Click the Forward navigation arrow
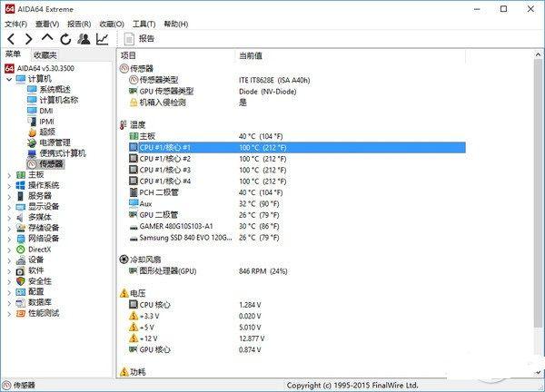545x392 pixels. click(29, 39)
